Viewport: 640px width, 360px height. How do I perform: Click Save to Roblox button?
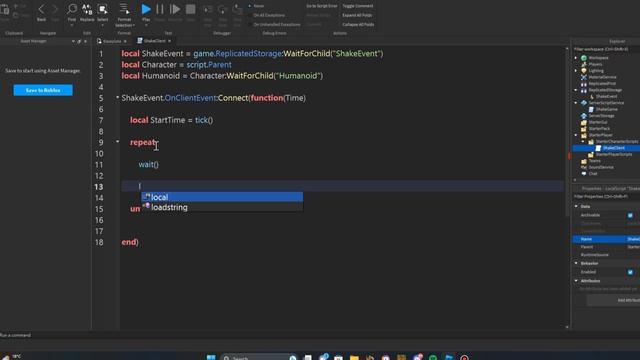[x=43, y=90]
